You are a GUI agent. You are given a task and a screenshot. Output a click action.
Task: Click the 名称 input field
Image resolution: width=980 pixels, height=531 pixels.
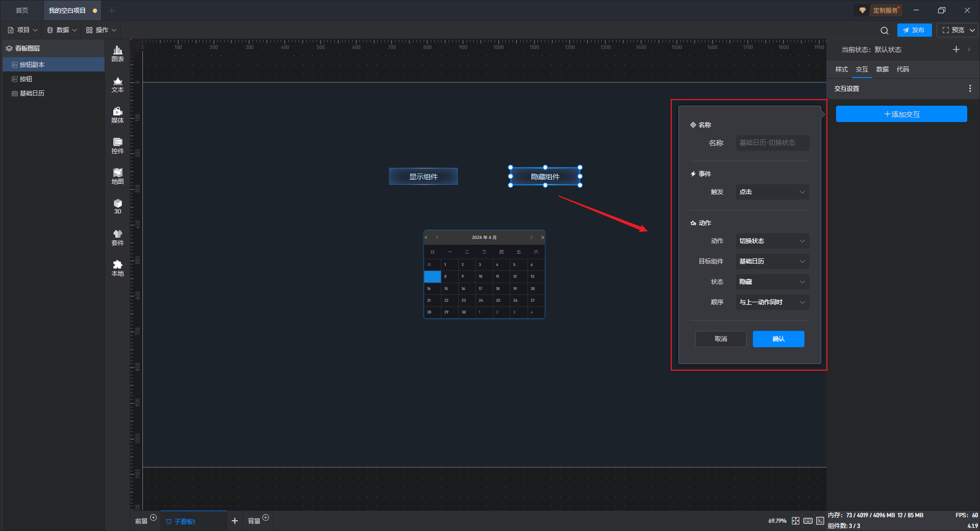coord(772,143)
